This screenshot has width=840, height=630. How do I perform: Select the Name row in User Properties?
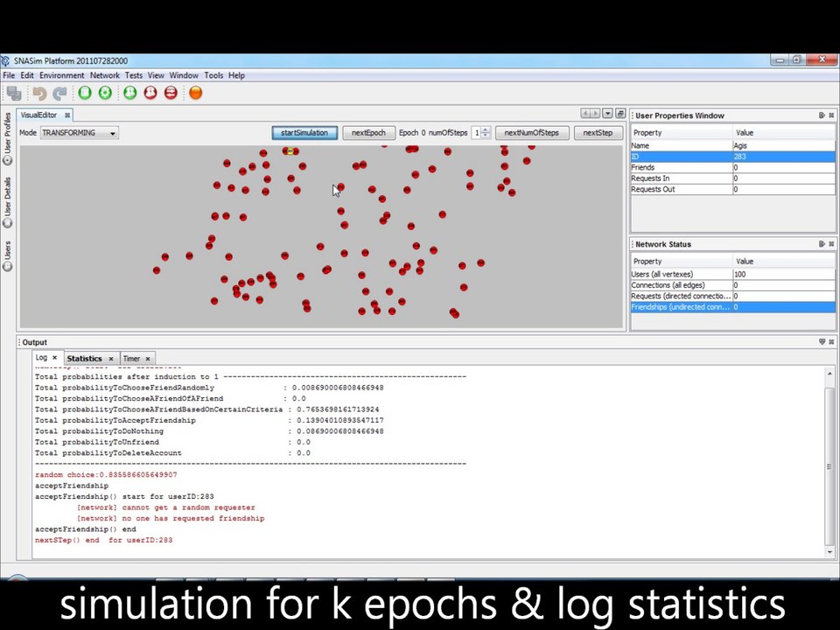[x=733, y=146]
